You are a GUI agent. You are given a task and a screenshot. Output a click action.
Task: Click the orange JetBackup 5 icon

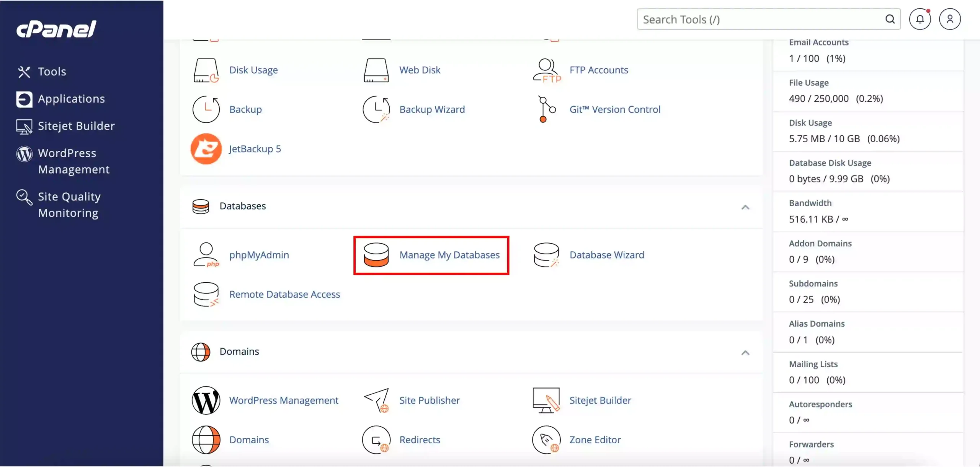(x=206, y=149)
